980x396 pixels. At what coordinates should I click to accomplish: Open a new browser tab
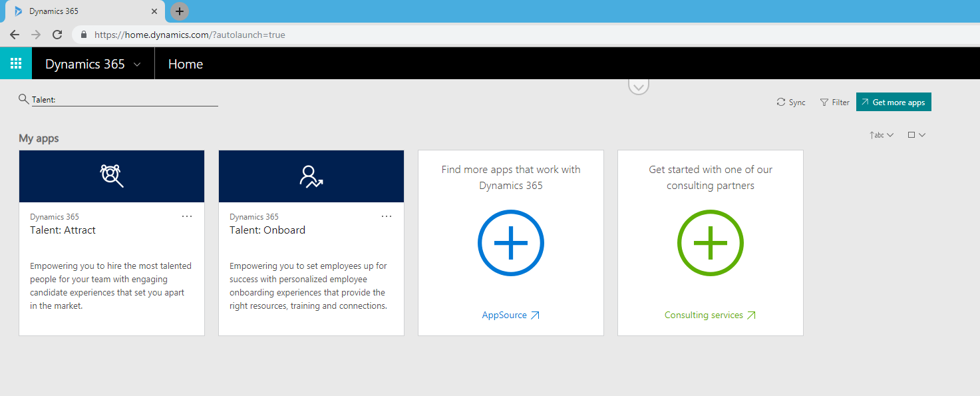pyautogui.click(x=180, y=11)
